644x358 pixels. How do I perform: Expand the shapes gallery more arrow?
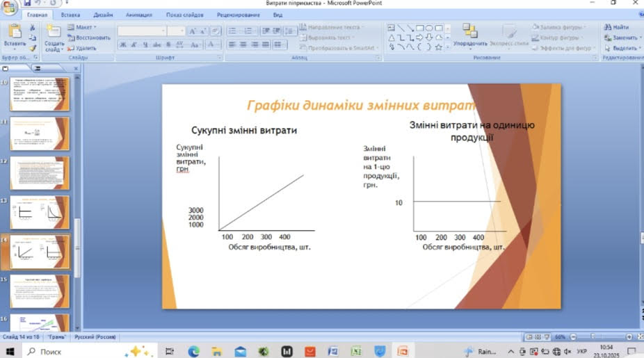(448, 48)
